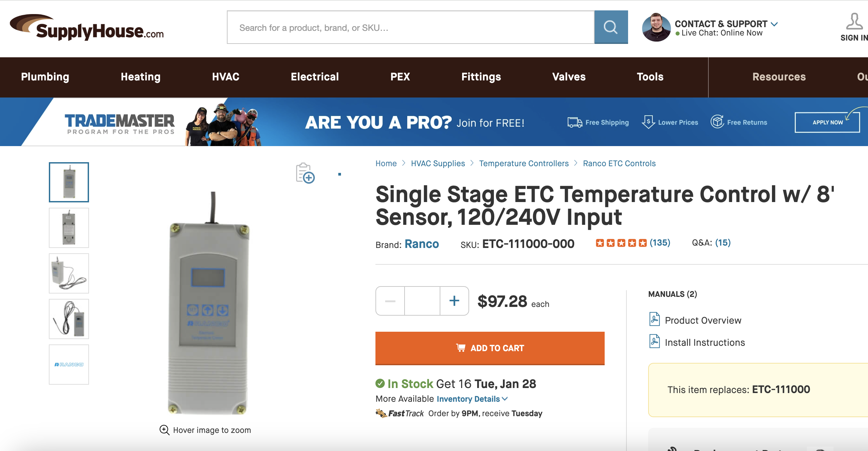This screenshot has width=868, height=451.
Task: Open the Install Instructions PDF icon
Action: 655,341
